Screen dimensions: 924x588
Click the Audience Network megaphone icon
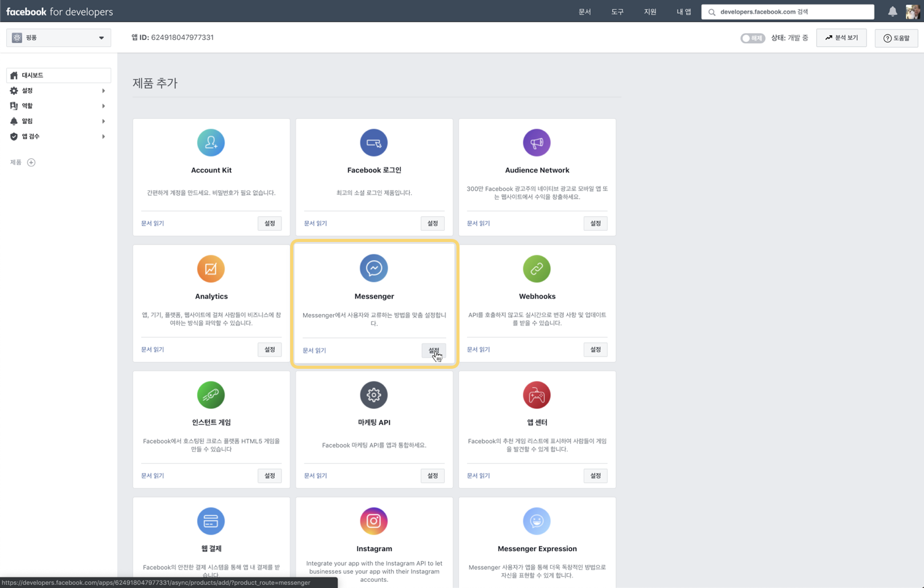[x=537, y=143]
